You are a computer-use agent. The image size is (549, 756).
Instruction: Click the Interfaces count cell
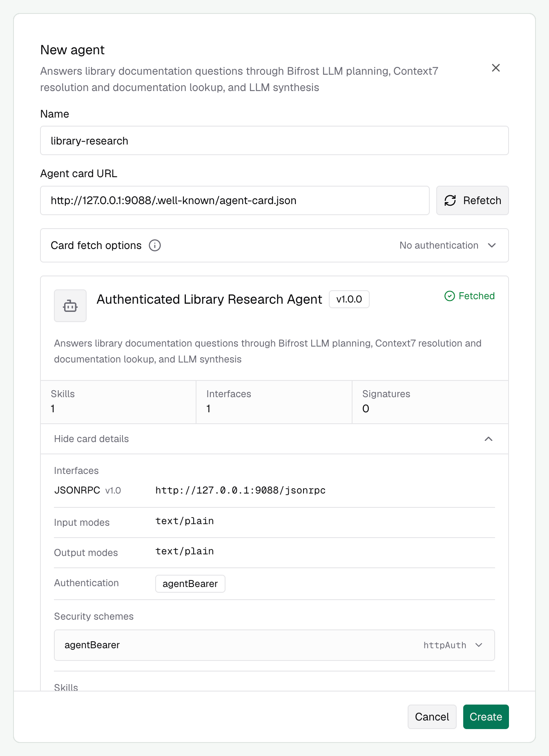pyautogui.click(x=274, y=402)
